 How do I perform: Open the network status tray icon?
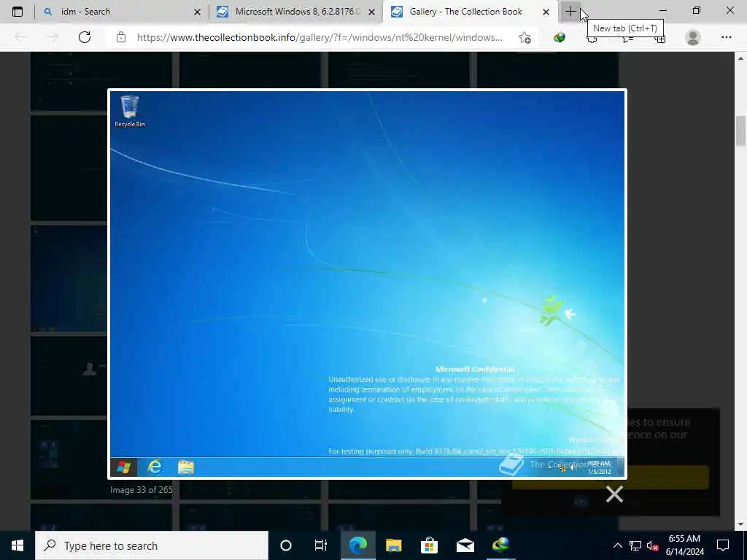(635, 545)
